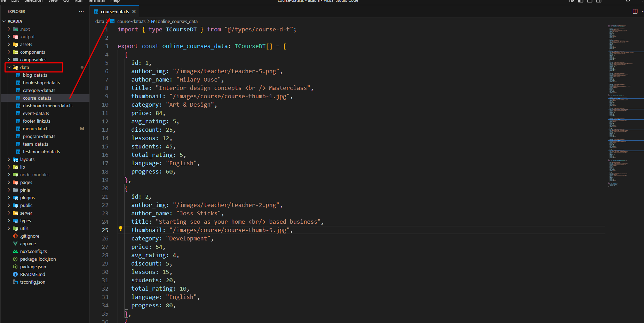
Task: Collapse the ACADIA workspace root
Action: pos(4,22)
